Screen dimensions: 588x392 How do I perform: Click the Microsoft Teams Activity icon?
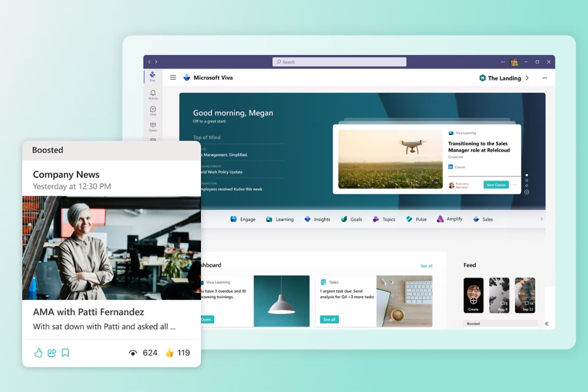point(153,94)
